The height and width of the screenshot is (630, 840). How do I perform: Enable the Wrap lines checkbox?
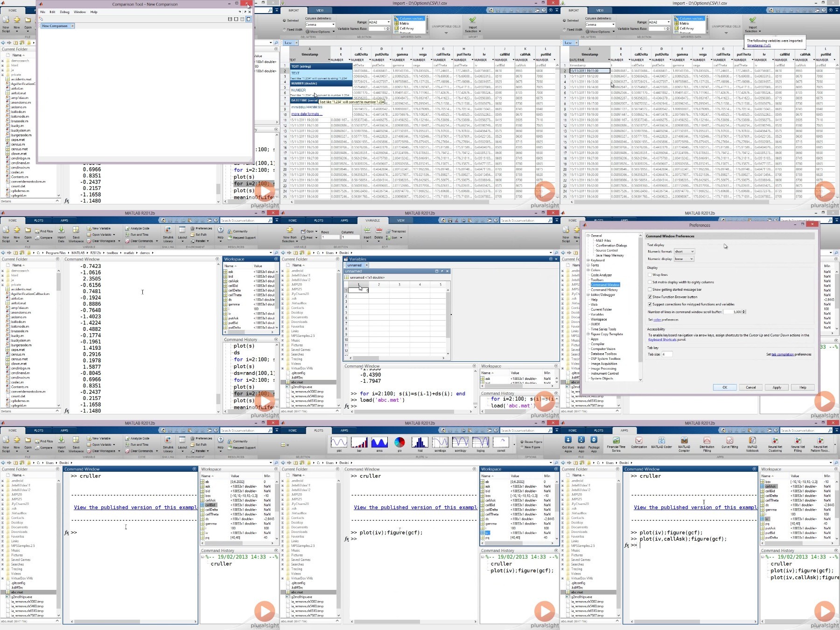(650, 275)
